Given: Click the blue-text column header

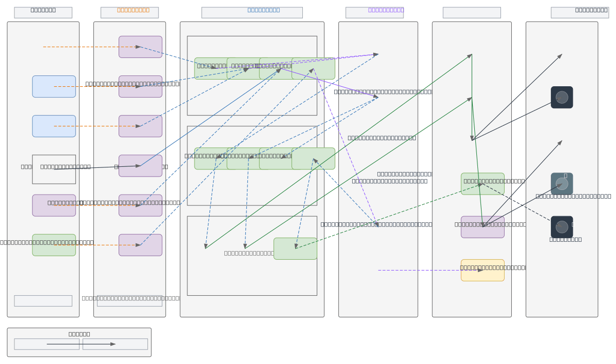Looking at the screenshot, I should 252,12.
